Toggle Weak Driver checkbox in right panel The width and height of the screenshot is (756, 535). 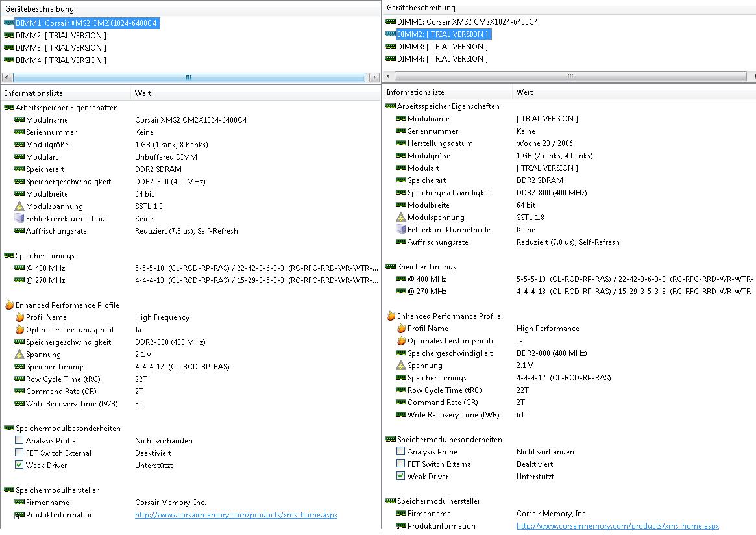point(400,476)
